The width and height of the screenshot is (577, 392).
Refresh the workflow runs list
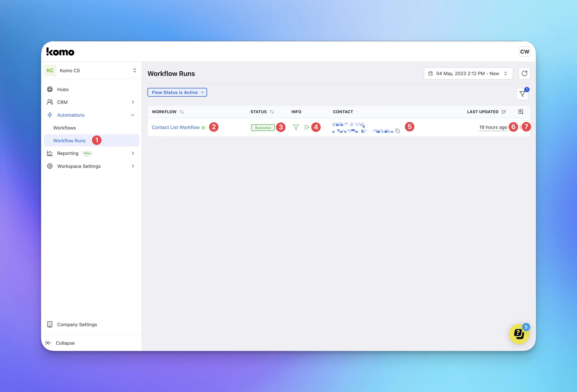click(x=524, y=74)
